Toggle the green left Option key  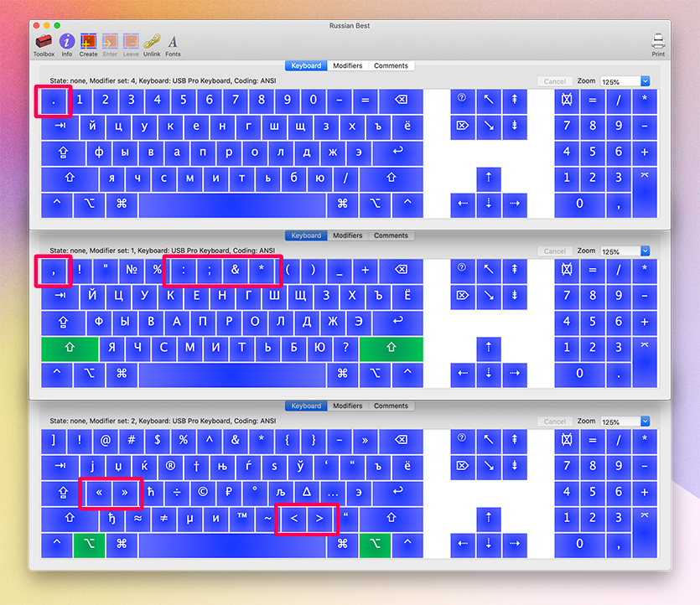tap(90, 546)
